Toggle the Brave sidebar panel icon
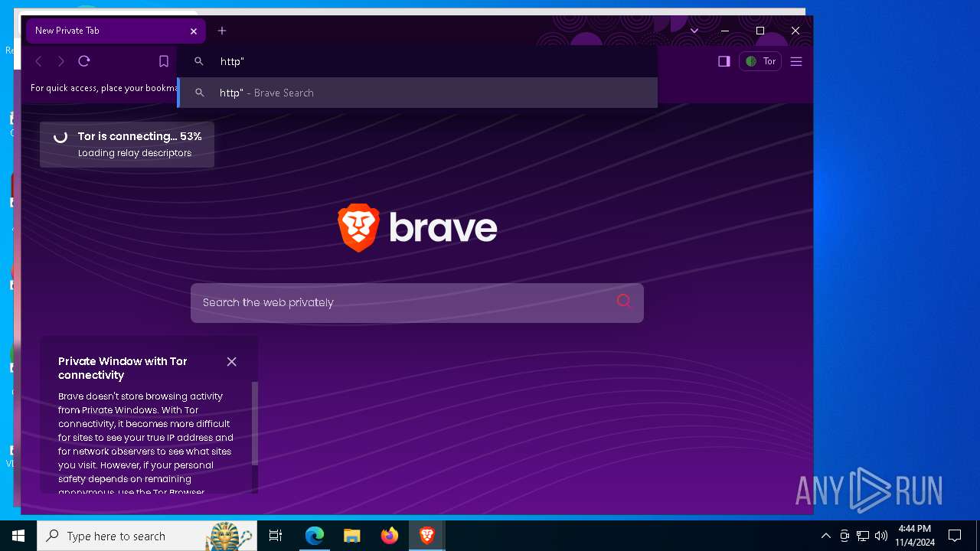The image size is (980, 551). 724,61
